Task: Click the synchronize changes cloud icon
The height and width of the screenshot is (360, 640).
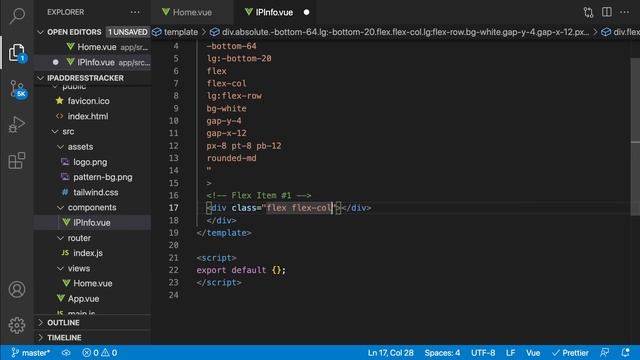Action: (x=66, y=353)
